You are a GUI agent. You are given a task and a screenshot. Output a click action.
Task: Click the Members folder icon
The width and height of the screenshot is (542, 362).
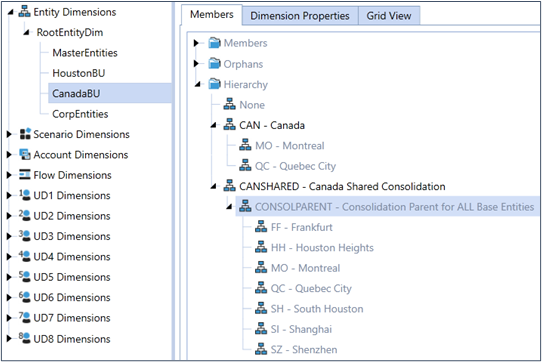[214, 43]
